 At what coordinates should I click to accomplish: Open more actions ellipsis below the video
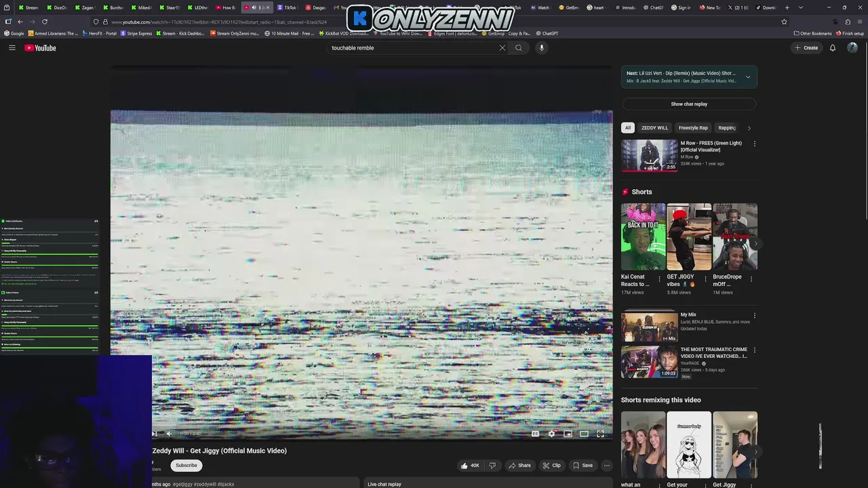pos(607,466)
